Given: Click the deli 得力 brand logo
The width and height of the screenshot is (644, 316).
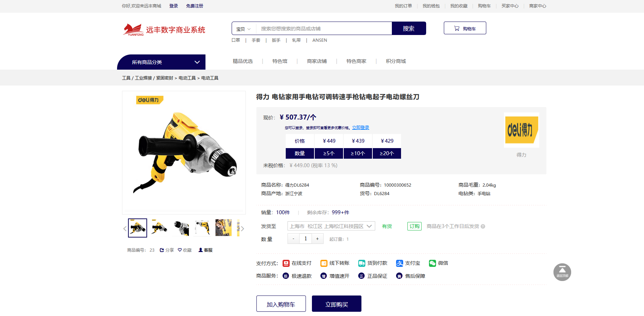Looking at the screenshot, I should [521, 130].
